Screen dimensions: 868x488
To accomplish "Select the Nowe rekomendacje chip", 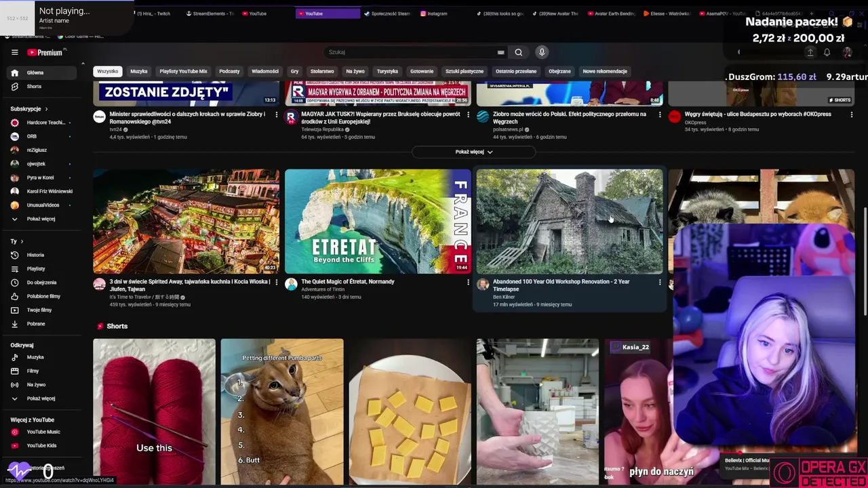I will (605, 71).
